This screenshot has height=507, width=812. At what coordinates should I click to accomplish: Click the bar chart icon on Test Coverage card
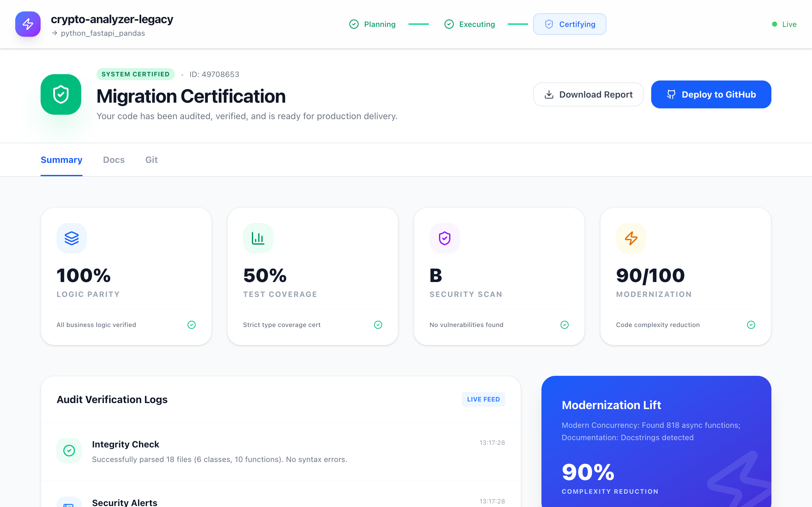coord(258,238)
